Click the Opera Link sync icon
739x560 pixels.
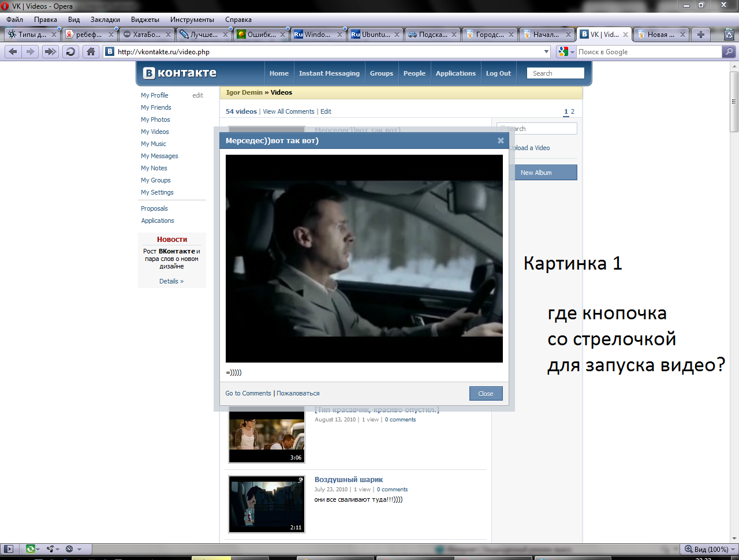[30, 549]
